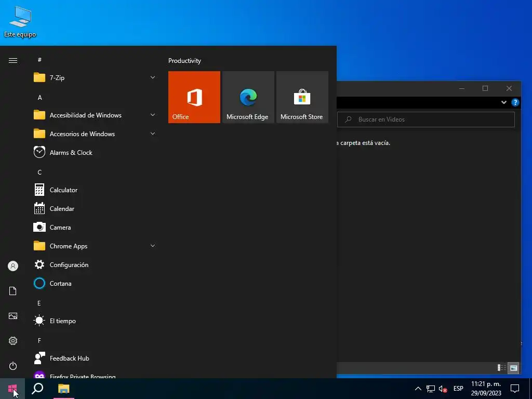This screenshot has width=532, height=399.
Task: Open File Explorer on the taskbar
Action: pos(63,389)
